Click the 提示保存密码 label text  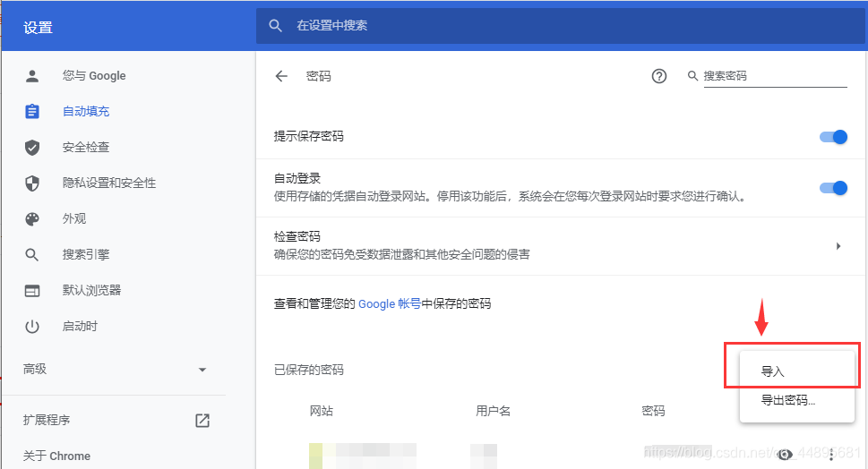pos(309,136)
